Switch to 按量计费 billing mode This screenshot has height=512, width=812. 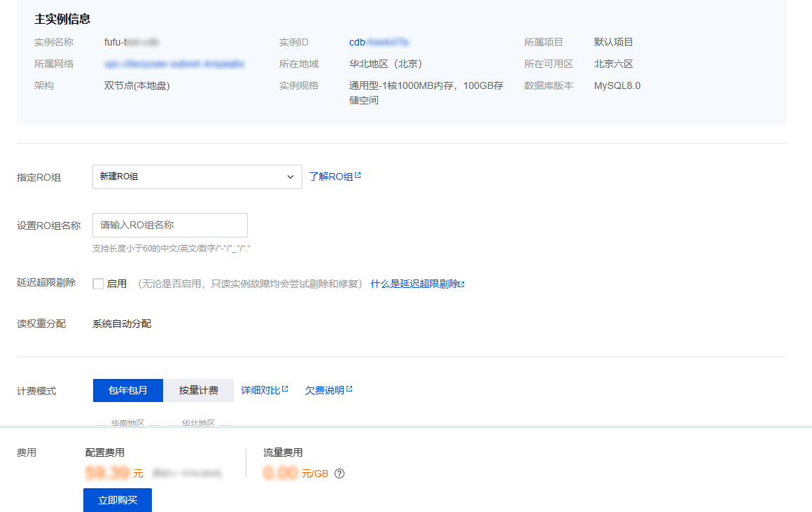coord(198,390)
